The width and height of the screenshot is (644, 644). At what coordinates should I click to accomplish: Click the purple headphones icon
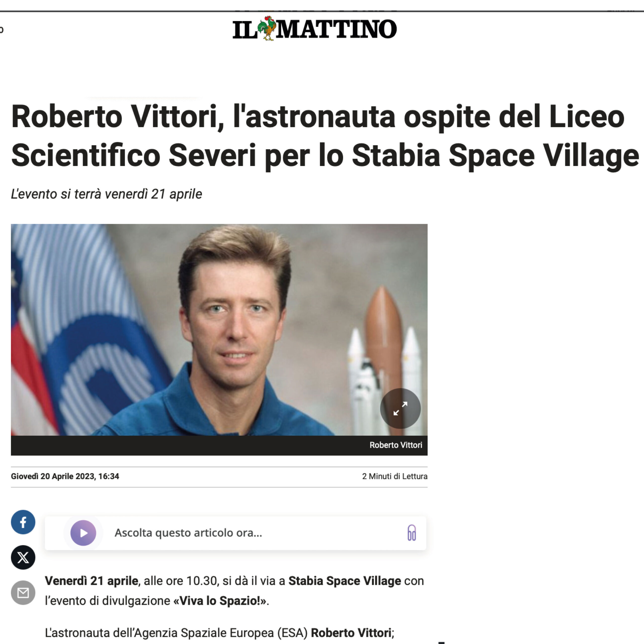(x=412, y=533)
